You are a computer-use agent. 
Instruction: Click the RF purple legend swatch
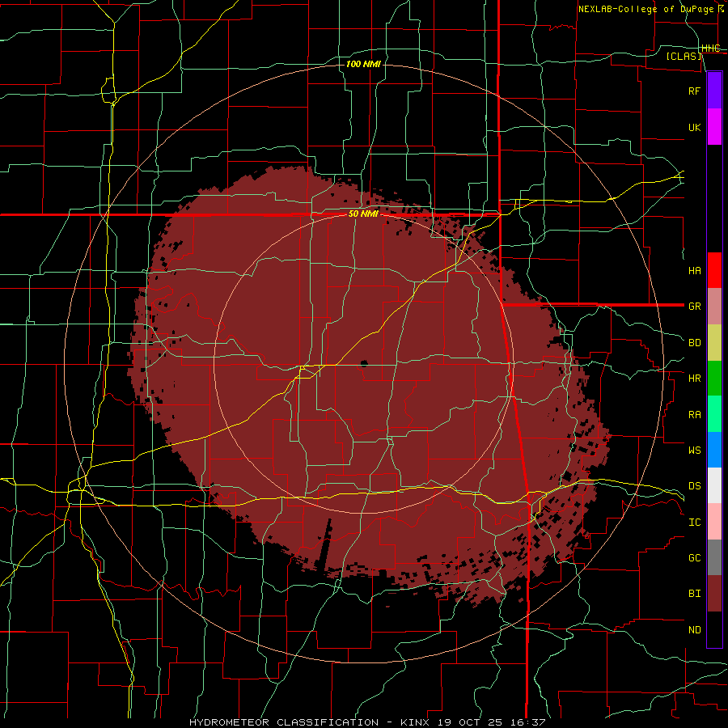click(714, 91)
